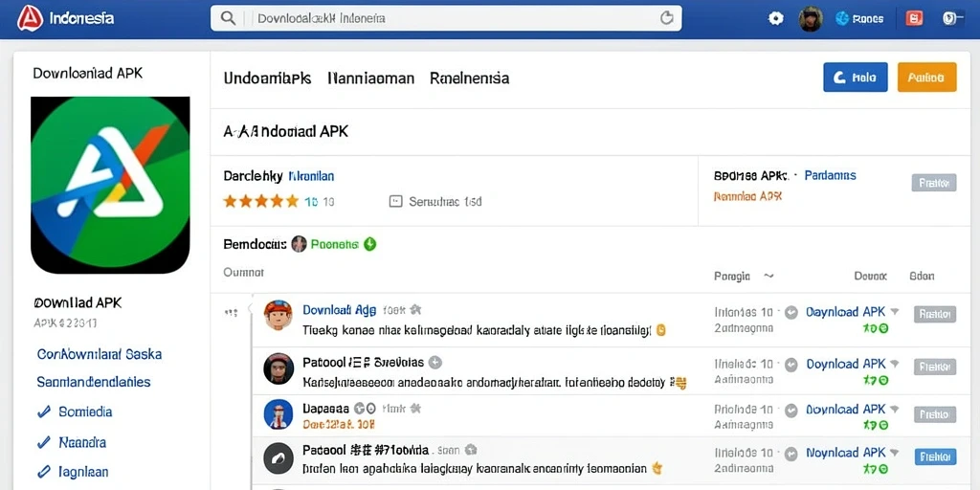Open the Poragia sort dropdown
This screenshot has height=490, width=980.
click(x=744, y=276)
